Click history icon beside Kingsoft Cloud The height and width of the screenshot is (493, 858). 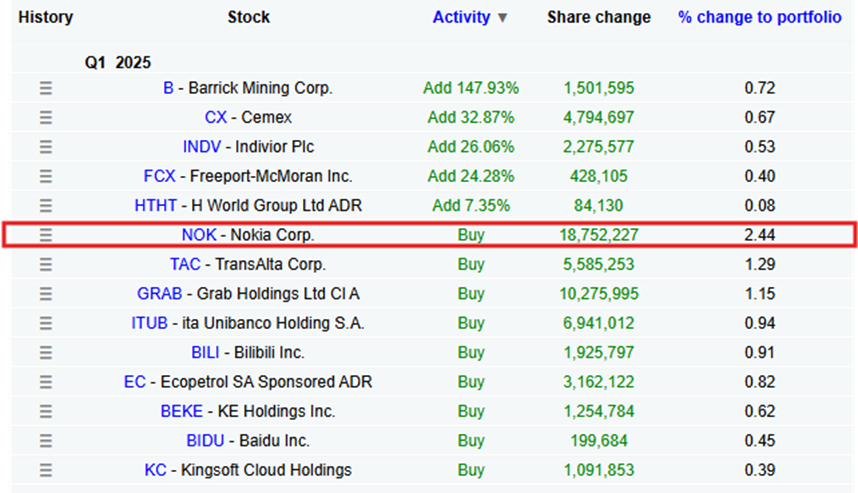(x=45, y=470)
